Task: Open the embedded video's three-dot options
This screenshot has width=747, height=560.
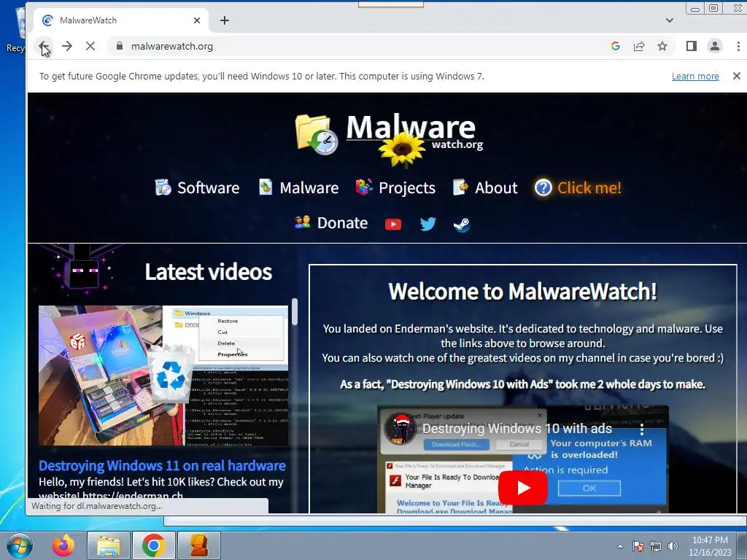Action: coord(642,429)
